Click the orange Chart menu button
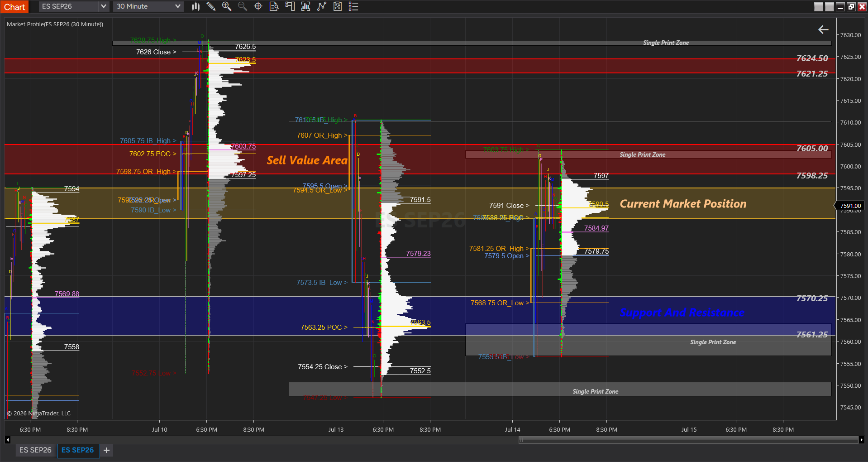The image size is (868, 462). point(14,7)
